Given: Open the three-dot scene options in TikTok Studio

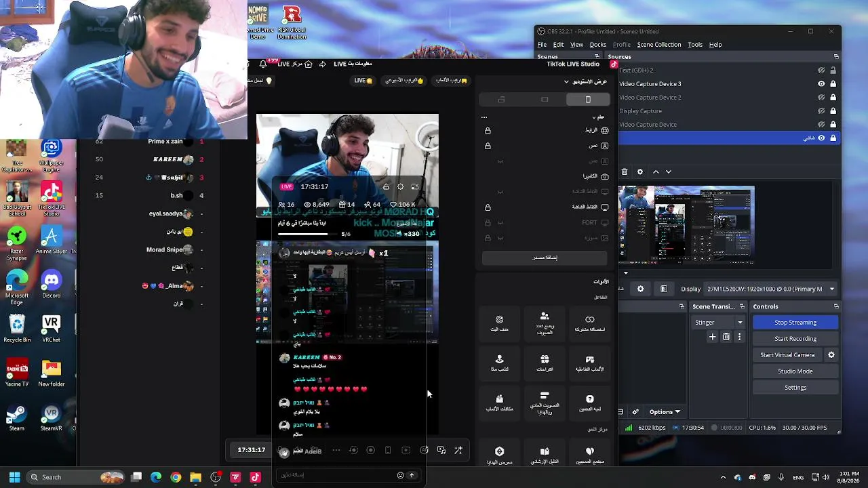Looking at the screenshot, I should point(484,117).
